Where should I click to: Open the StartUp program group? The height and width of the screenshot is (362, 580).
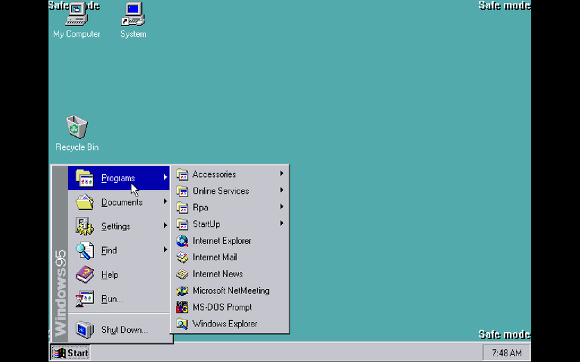pyautogui.click(x=230, y=224)
